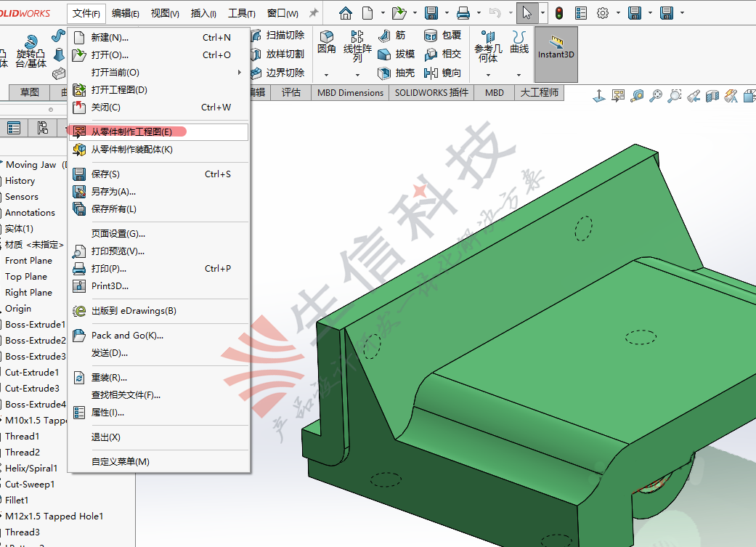Viewport: 756px width, 547px height.
Task: Click the Undo arrow icon
Action: point(495,13)
